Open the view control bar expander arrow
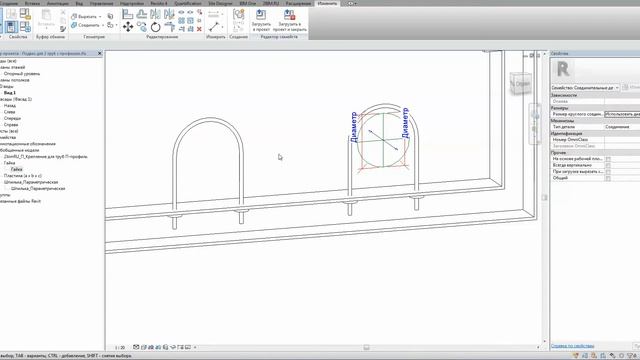This screenshot has height=360, width=640. click(195, 347)
